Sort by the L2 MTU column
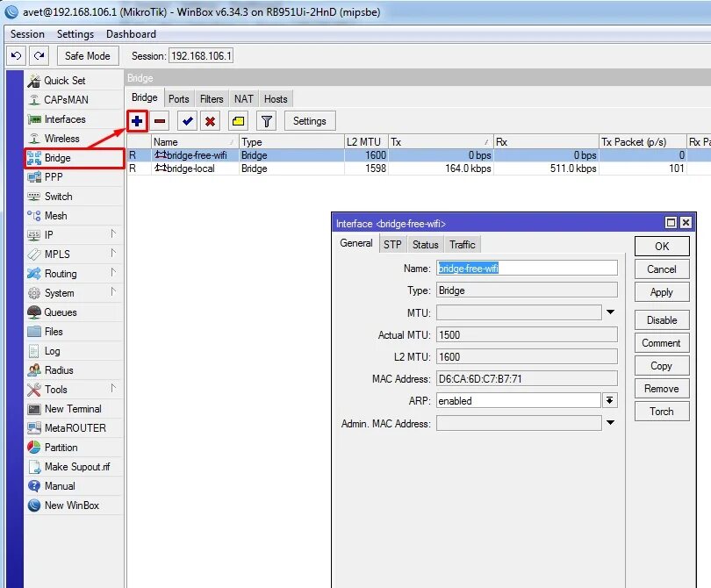The width and height of the screenshot is (711, 588). (365, 142)
